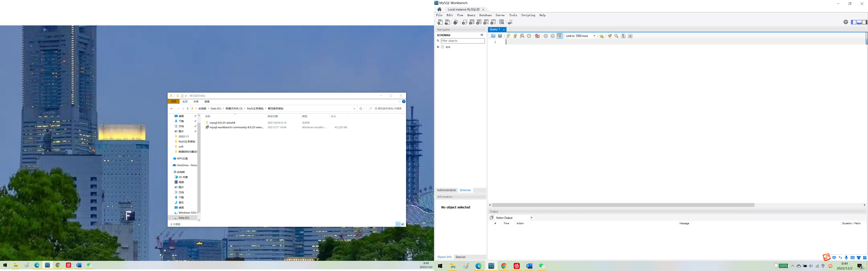Open the Database menu
Image resolution: width=868 pixels, height=271 pixels.
(x=485, y=15)
